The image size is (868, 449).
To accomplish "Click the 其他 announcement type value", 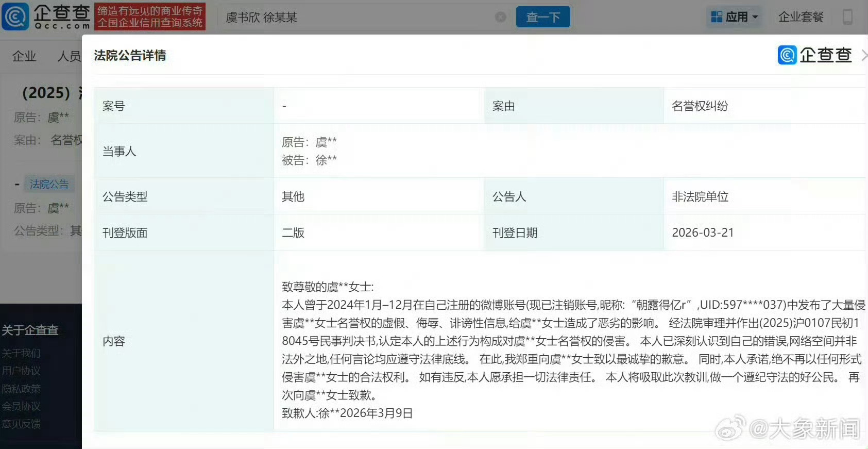I will click(x=293, y=197).
